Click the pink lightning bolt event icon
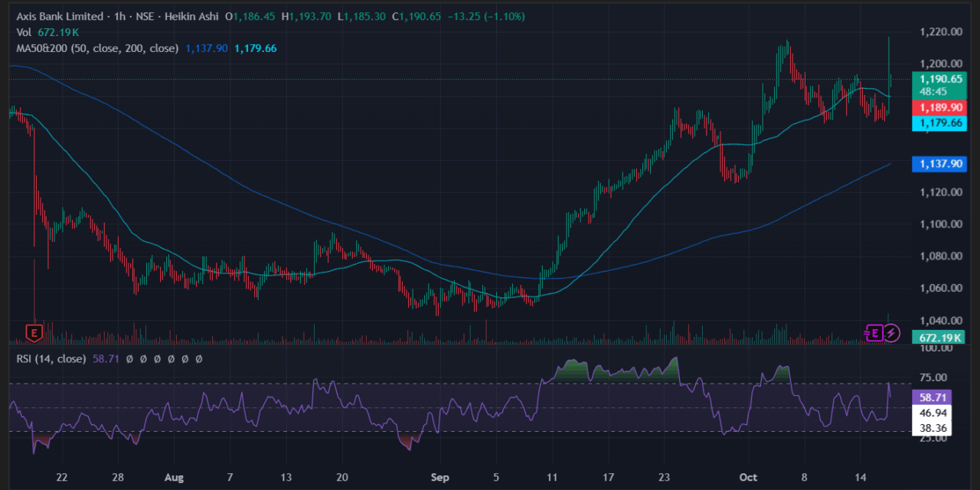The height and width of the screenshot is (490, 980). click(x=892, y=332)
